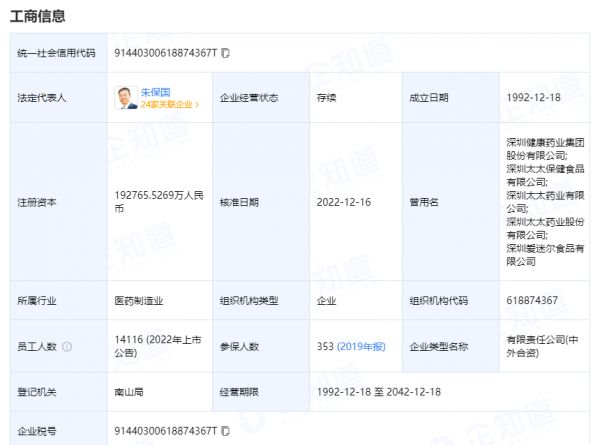Click the 登记机关 label
This screenshot has width=600, height=445.
pyautogui.click(x=37, y=392)
